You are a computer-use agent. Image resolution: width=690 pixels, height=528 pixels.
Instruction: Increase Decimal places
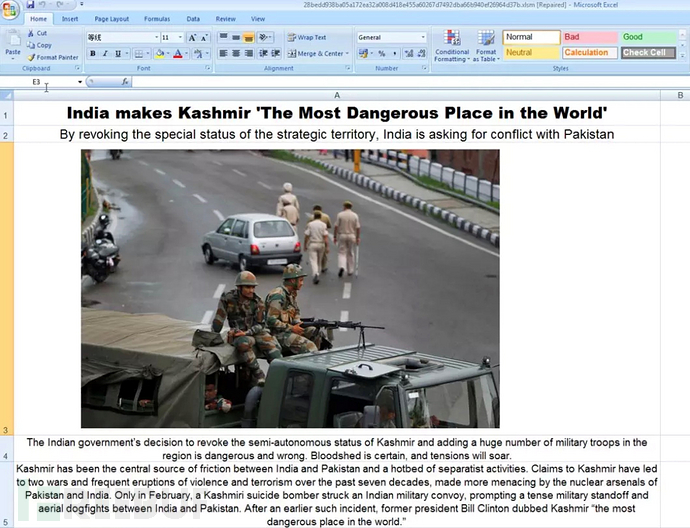coord(409,53)
